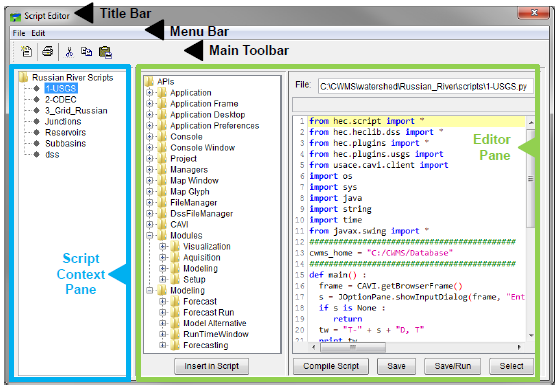Click the Save button
555x385 pixels.
pyautogui.click(x=396, y=366)
